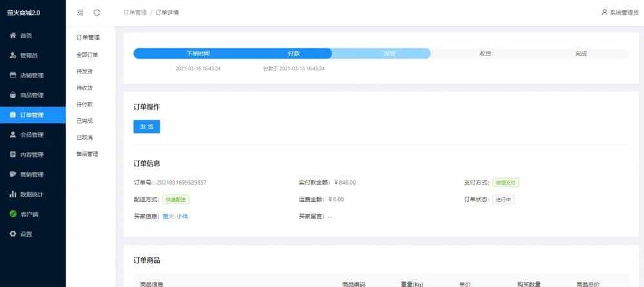Click the 管理员 administrator icon
Screen dimensions: 644x287
point(13,55)
